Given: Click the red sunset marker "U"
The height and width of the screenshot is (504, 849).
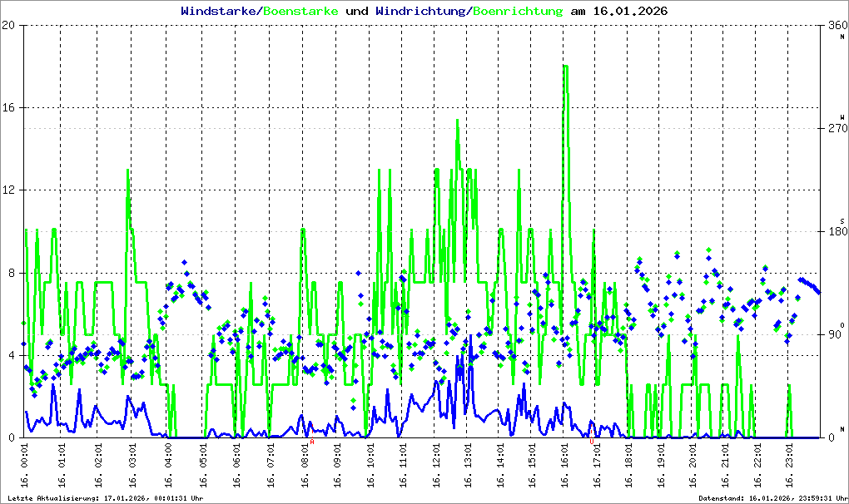Looking at the screenshot, I should pos(591,442).
